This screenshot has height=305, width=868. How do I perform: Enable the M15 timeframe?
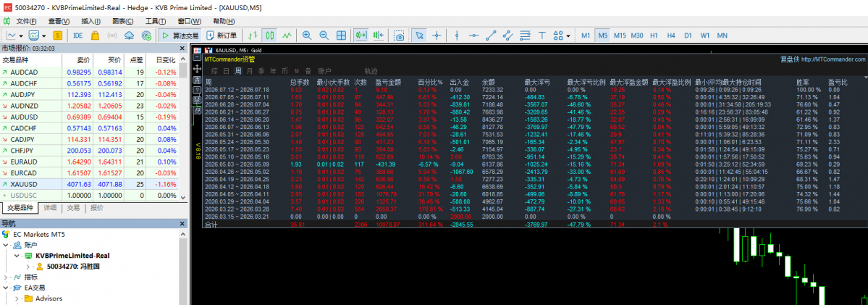620,35
